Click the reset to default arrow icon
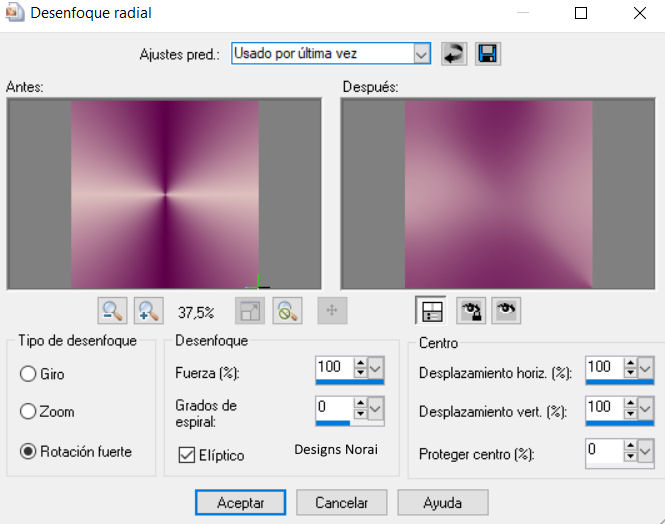Screen dimensions: 665x524 454,54
